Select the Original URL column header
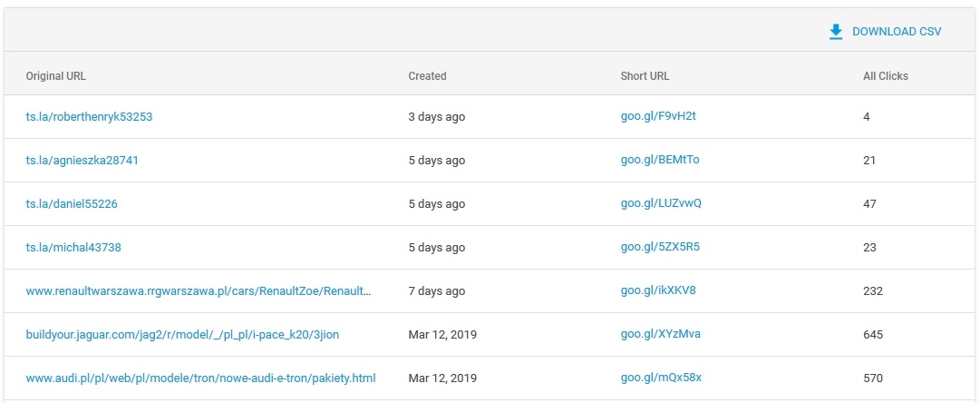This screenshot has width=980, height=403. (x=55, y=76)
